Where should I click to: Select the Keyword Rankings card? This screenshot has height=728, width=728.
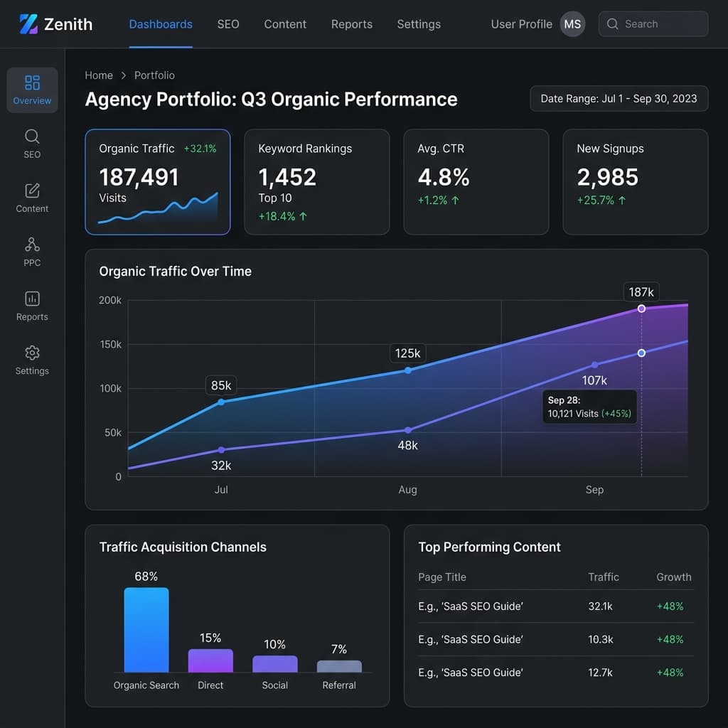[317, 182]
